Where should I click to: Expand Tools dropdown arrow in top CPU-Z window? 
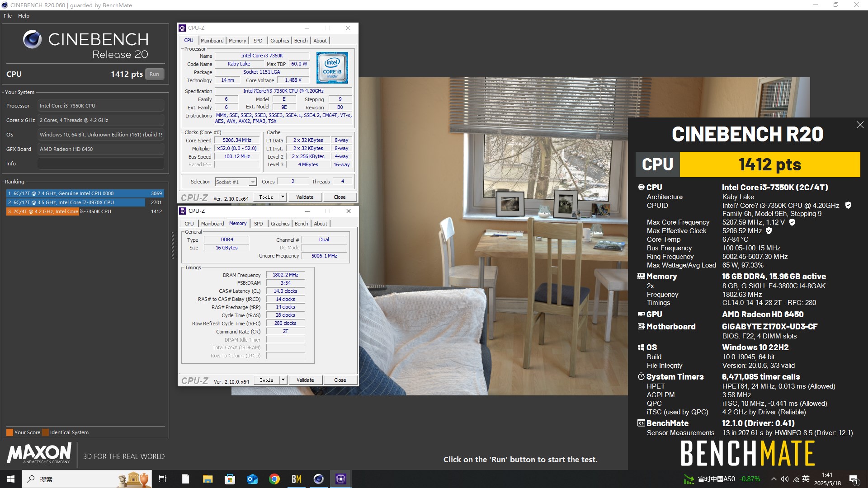[283, 197]
